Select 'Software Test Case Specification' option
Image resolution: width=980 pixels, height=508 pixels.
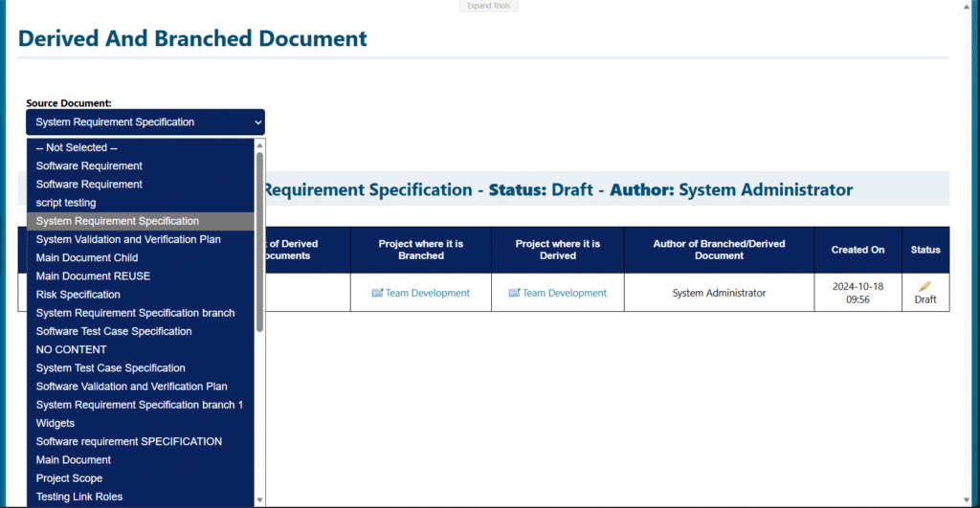[x=114, y=331]
